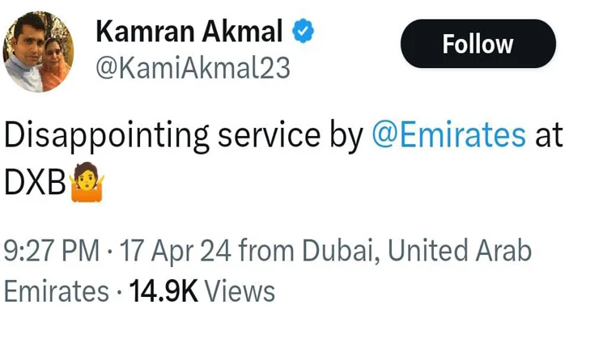Image resolution: width=607 pixels, height=364 pixels.
Task: Click the blue verified badge icon
Action: 303,33
